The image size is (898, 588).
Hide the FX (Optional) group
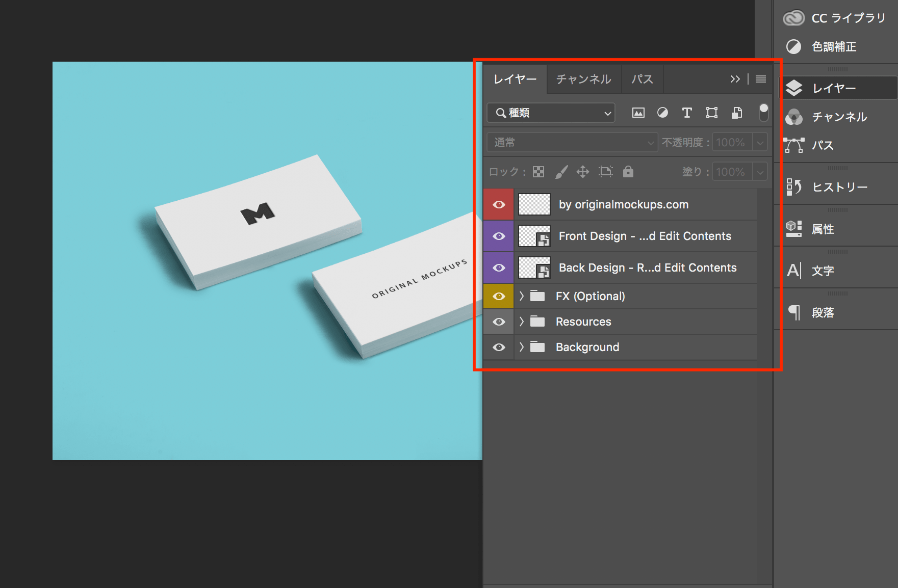(x=499, y=296)
